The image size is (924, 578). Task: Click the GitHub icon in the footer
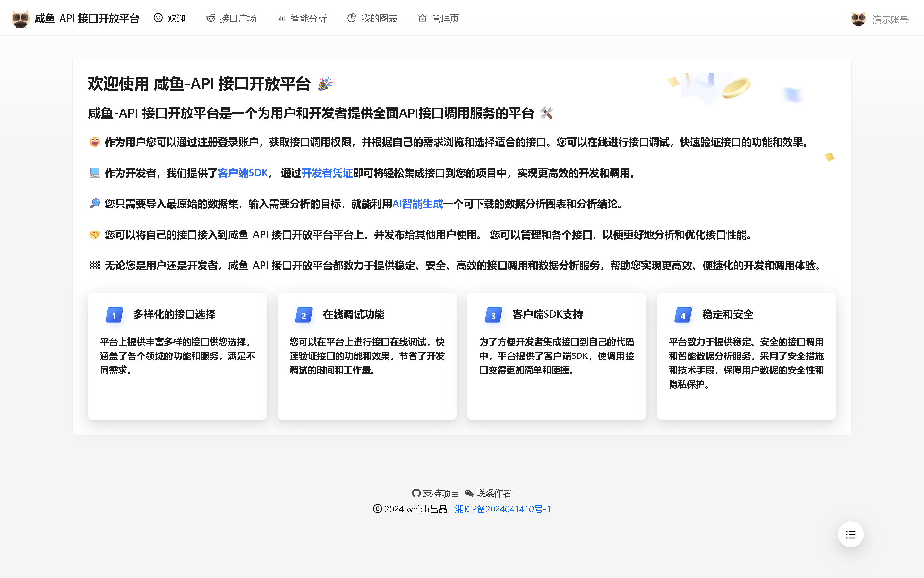(x=416, y=494)
